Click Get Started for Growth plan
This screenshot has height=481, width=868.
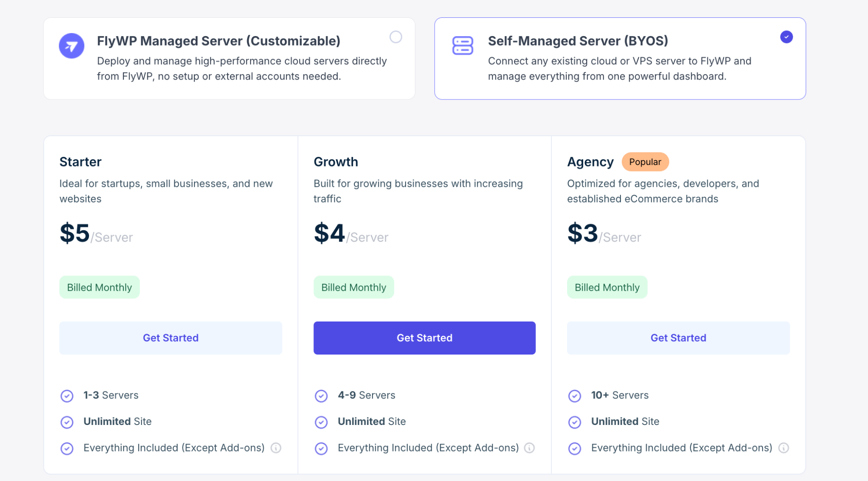[424, 338]
